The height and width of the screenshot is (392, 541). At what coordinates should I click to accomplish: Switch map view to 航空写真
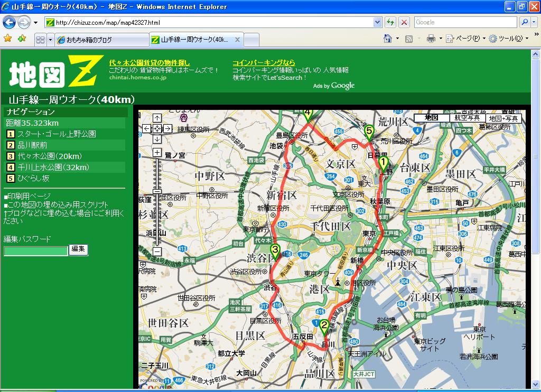click(x=467, y=118)
